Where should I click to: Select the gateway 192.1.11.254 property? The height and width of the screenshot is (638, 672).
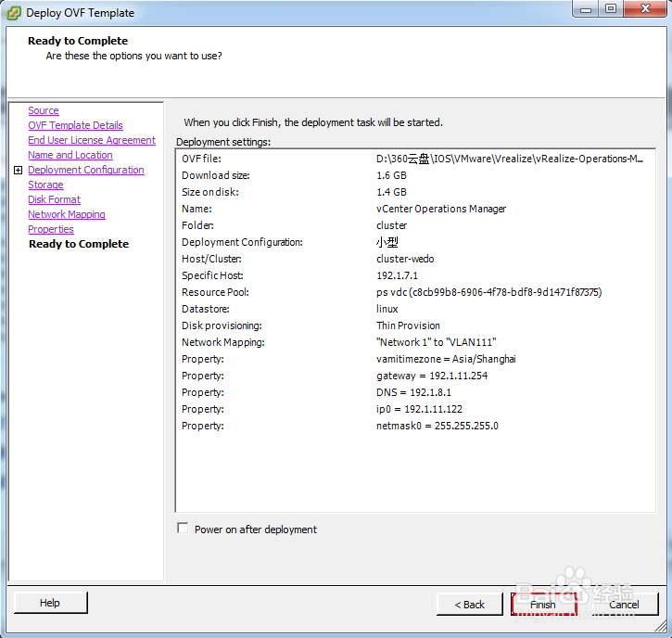click(432, 376)
